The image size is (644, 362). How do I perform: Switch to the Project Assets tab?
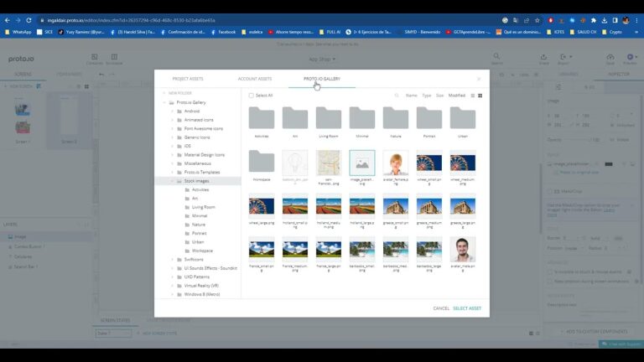(x=187, y=79)
